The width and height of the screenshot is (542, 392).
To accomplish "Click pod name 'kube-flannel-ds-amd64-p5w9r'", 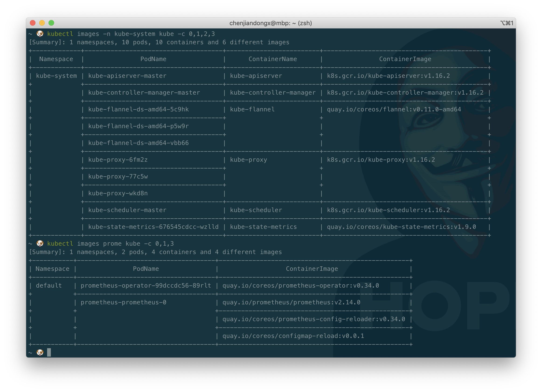I will click(138, 126).
